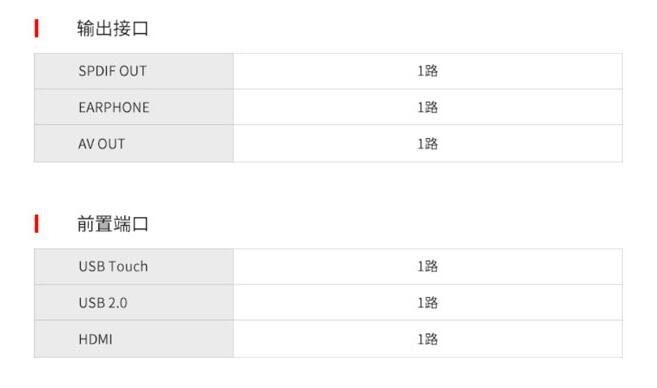Select the 1路 value for USB 2.0
Viewport: 657px width, 388px height.
(x=427, y=303)
